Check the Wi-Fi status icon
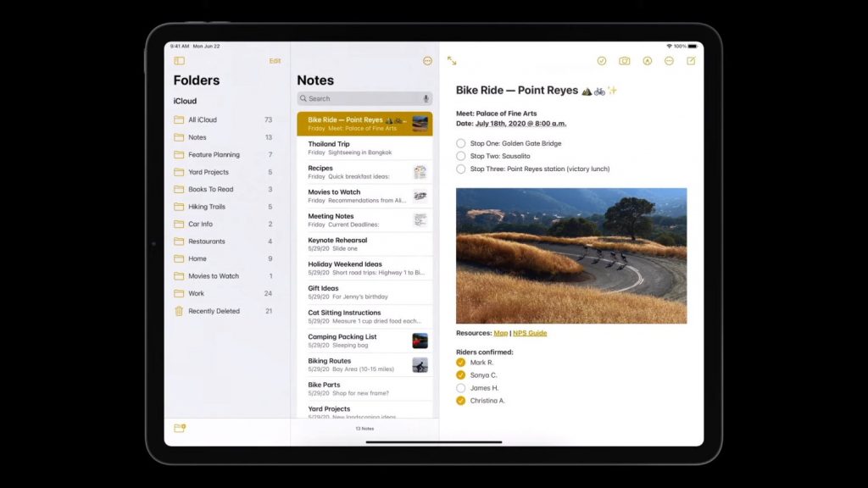The height and width of the screenshot is (488, 868). [x=670, y=46]
